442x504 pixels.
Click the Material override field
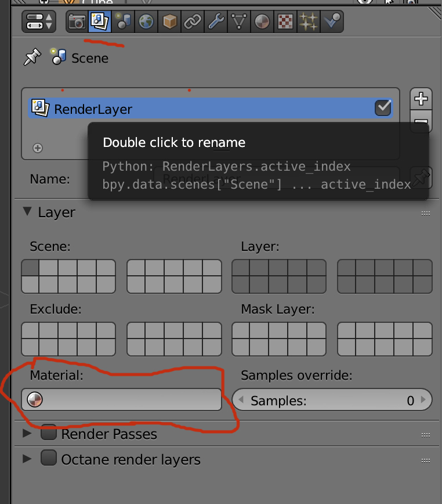coord(122,399)
